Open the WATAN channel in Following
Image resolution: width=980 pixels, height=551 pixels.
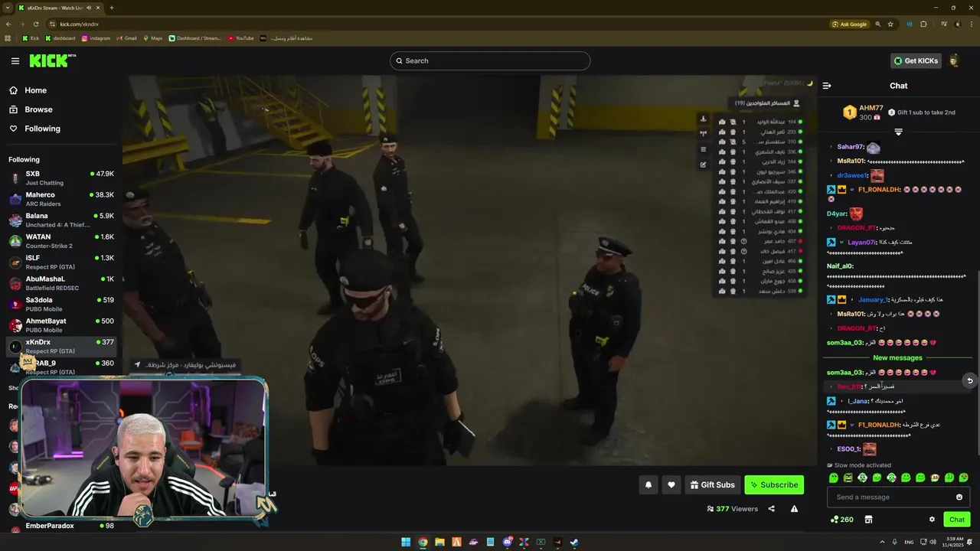(61, 241)
